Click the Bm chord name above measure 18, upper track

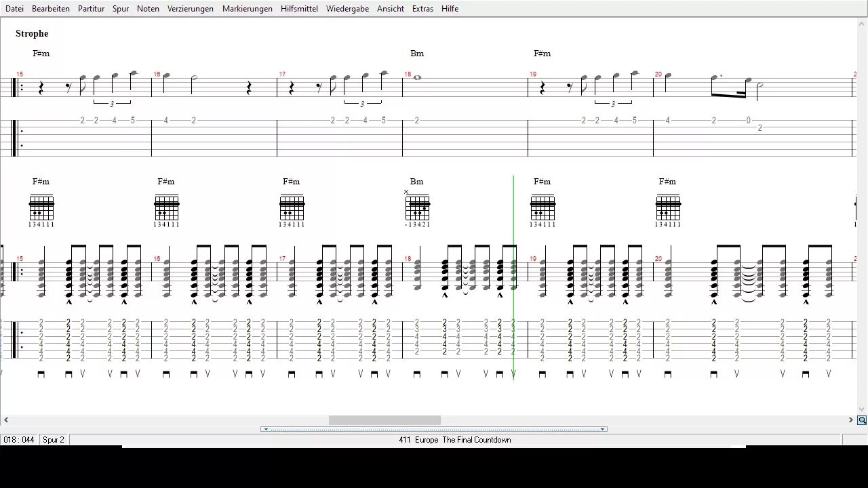pyautogui.click(x=417, y=53)
